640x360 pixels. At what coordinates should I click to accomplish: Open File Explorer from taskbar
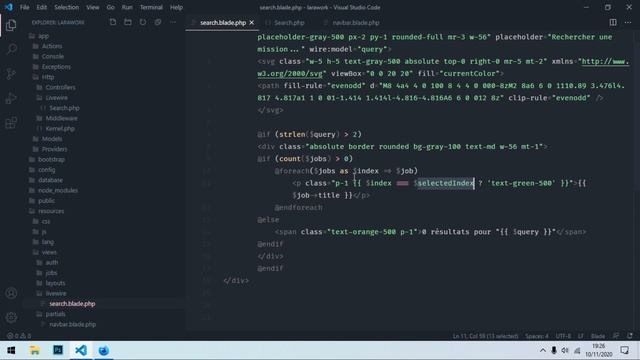tap(35, 350)
